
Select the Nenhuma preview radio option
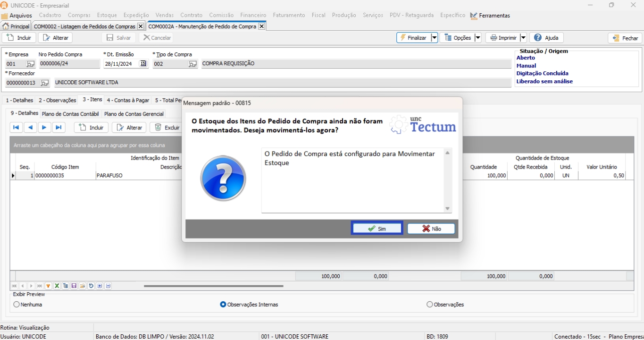17,305
